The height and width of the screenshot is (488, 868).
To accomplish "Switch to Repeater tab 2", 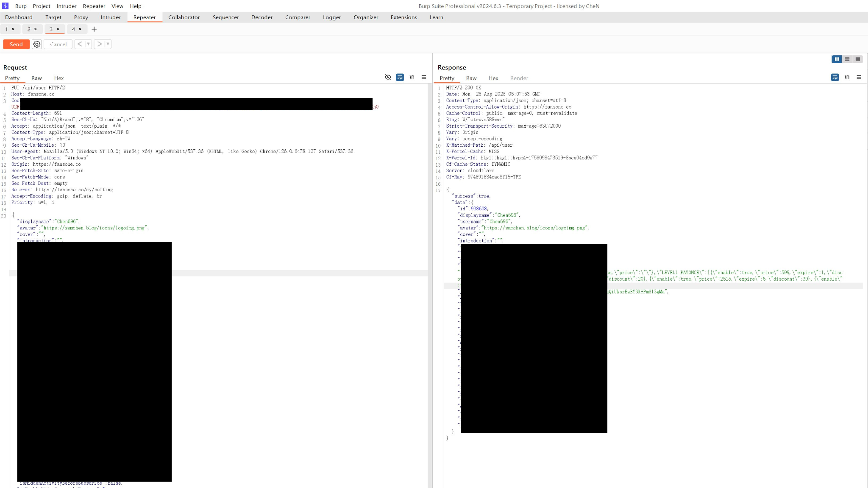I will (x=29, y=29).
